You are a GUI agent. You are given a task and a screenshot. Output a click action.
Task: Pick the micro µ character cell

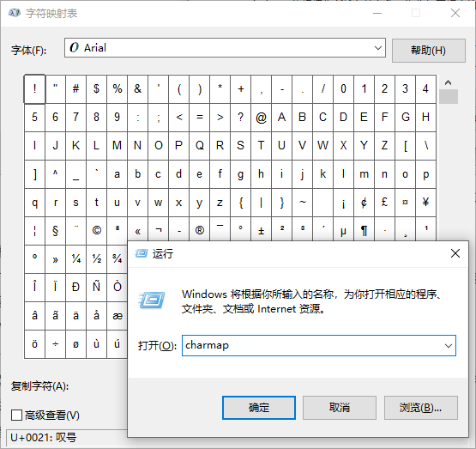[x=343, y=230]
